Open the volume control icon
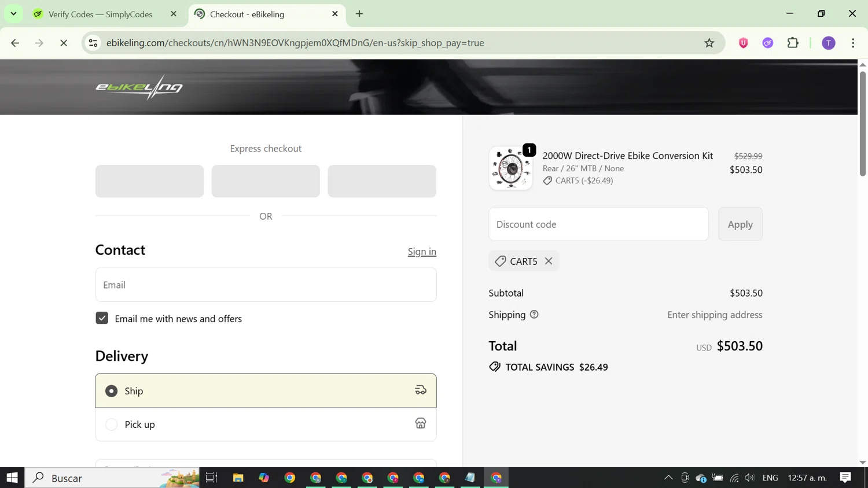This screenshot has height=488, width=868. tap(750, 478)
